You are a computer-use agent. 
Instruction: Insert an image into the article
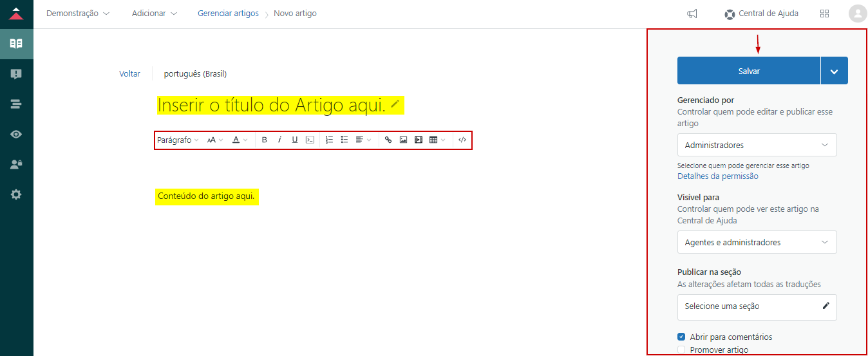point(403,140)
